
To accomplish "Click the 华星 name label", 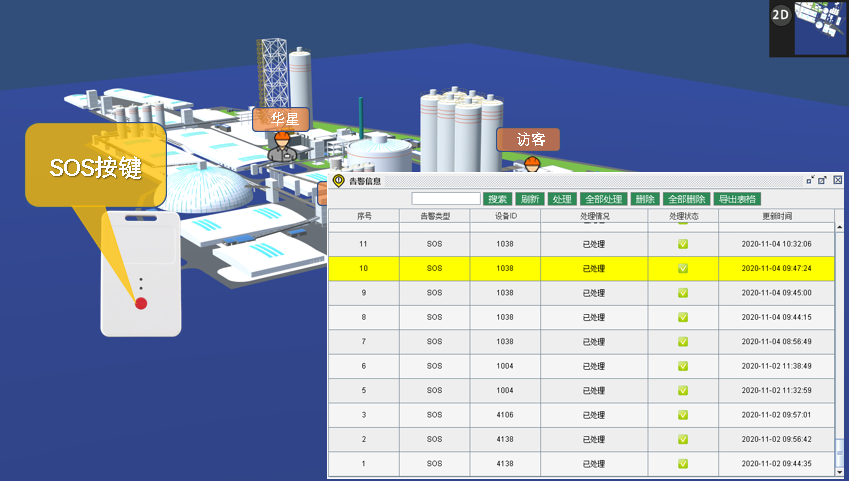I will coord(281,119).
